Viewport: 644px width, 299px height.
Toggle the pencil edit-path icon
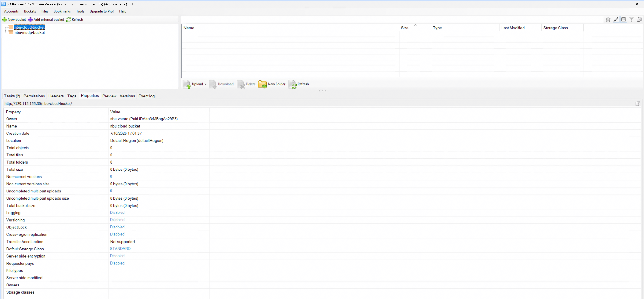pyautogui.click(x=616, y=19)
